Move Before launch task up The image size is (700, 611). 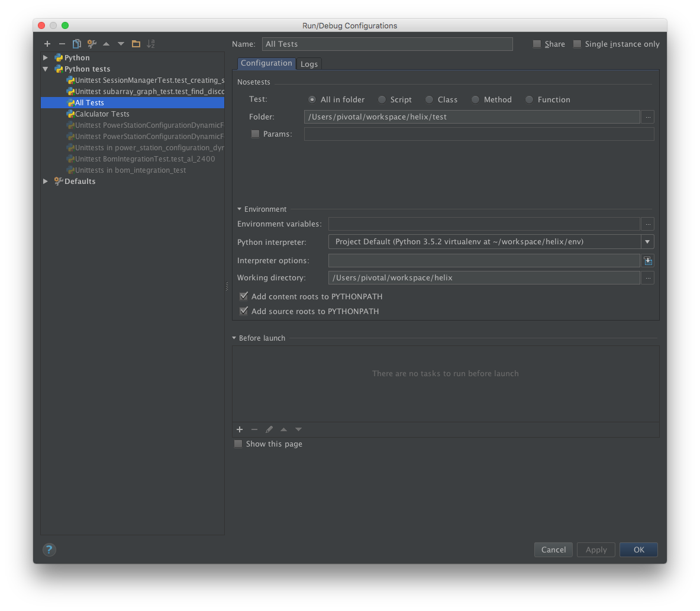(x=284, y=429)
